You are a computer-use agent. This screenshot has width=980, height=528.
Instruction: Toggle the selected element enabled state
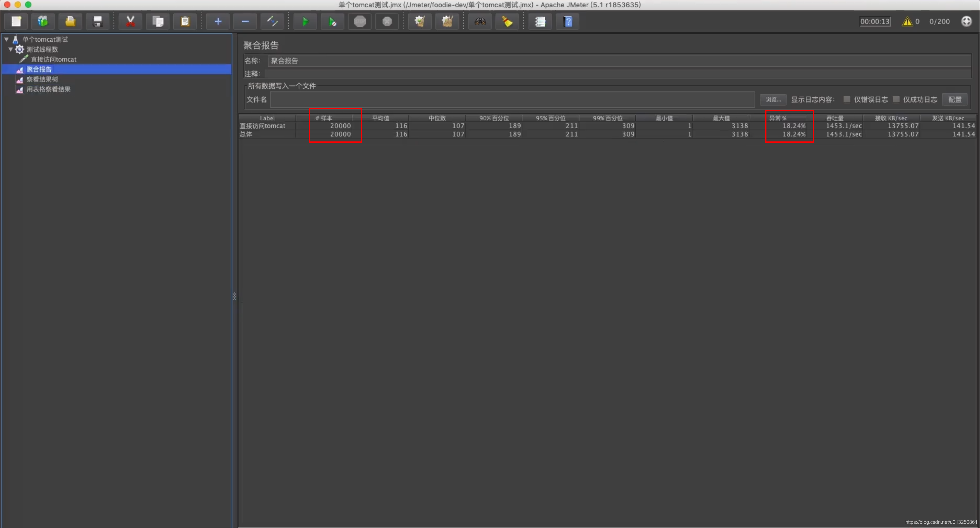pyautogui.click(x=272, y=21)
